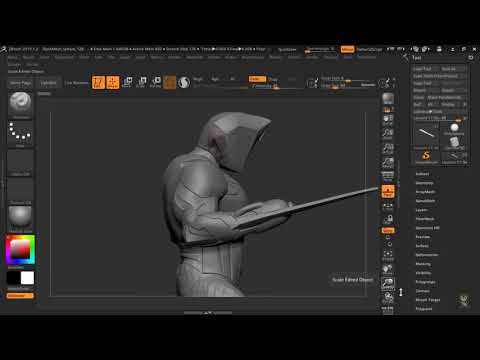
Task: Click the Home Page button
Action: pos(20,83)
